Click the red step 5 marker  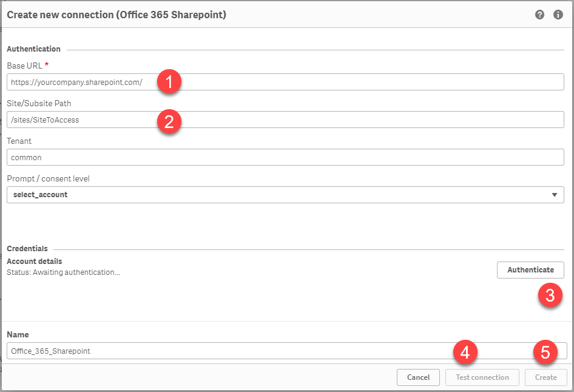[545, 353]
